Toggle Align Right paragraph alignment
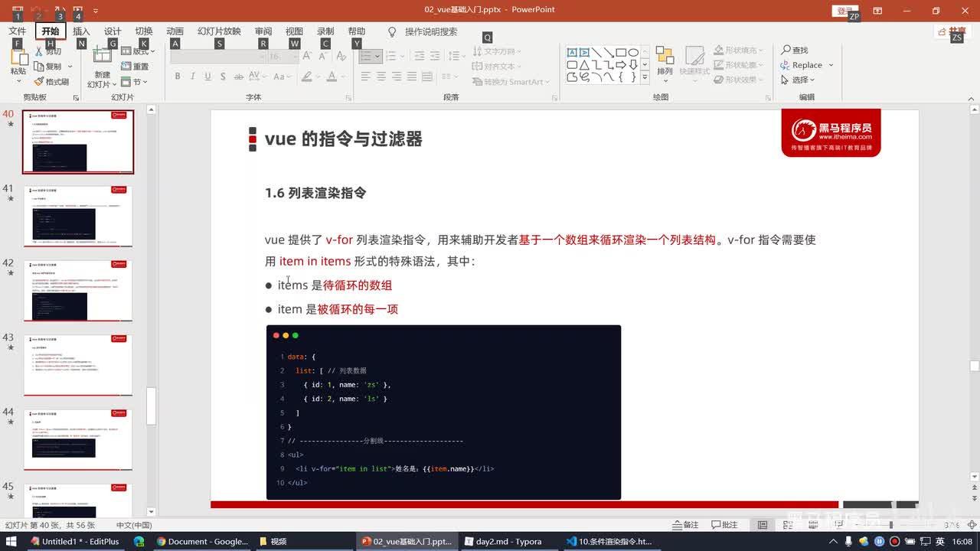This screenshot has height=551, width=980. pyautogui.click(x=397, y=77)
